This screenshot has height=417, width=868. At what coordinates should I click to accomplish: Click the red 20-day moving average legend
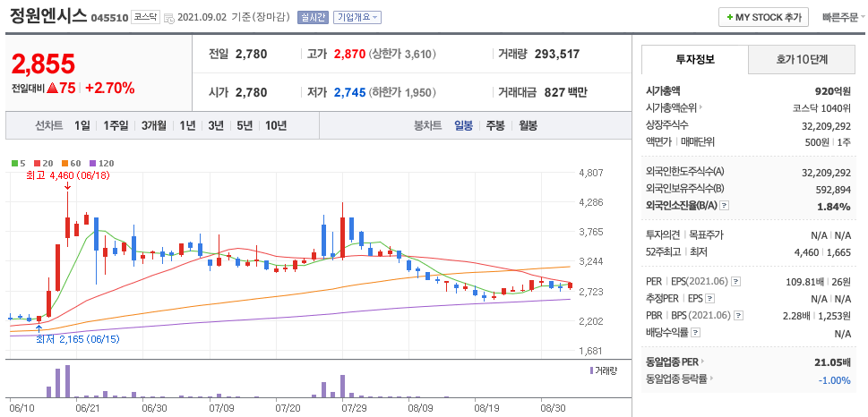43,164
